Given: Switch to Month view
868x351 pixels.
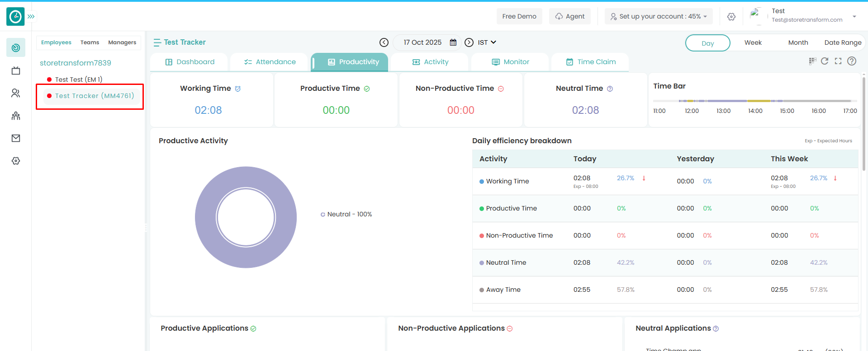Looking at the screenshot, I should pos(798,42).
